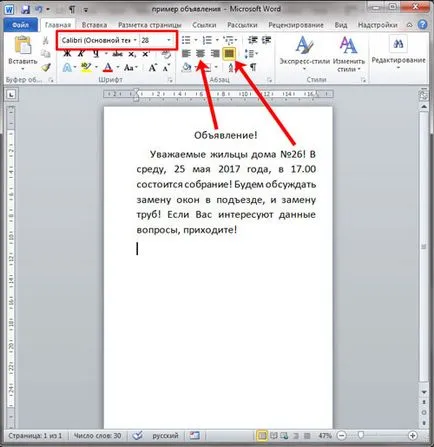Apply text effects with glowing A
This screenshot has height=447, width=434.
pos(67,68)
